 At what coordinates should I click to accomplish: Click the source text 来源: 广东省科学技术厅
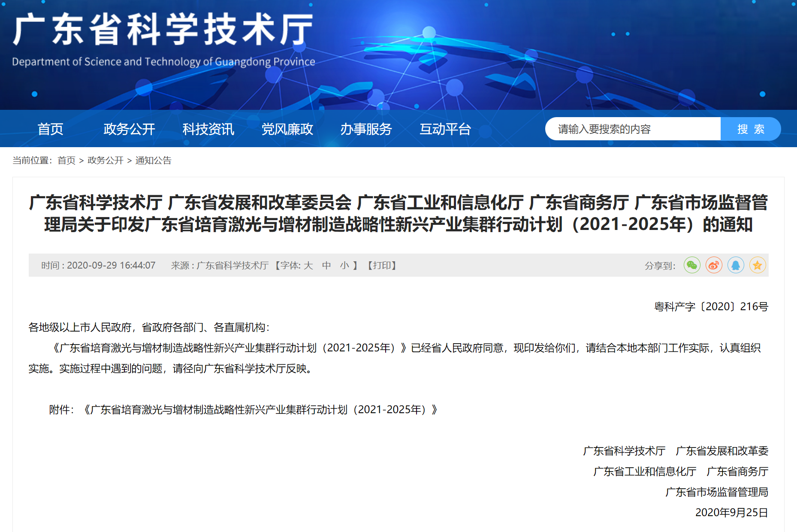[x=220, y=266]
